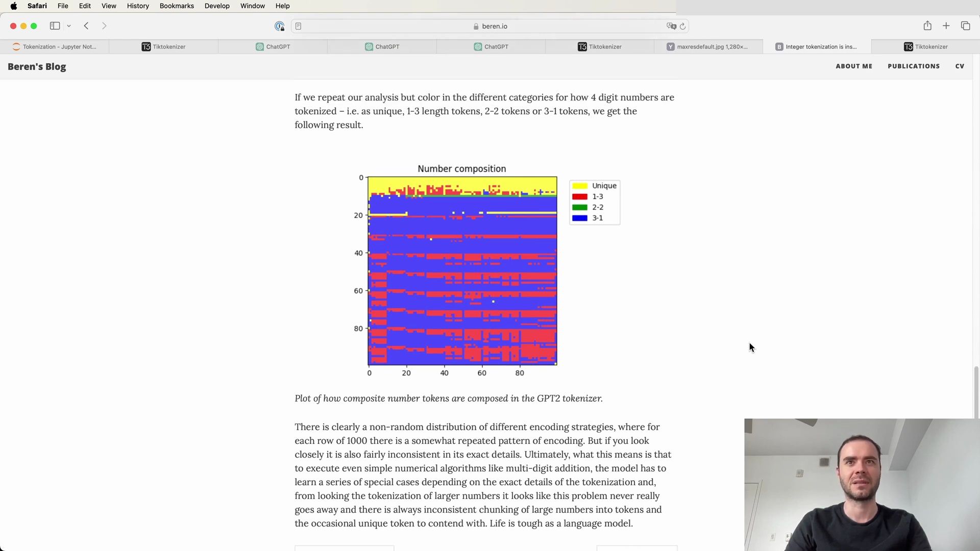
Task: Open the File menu
Action: (x=63, y=6)
